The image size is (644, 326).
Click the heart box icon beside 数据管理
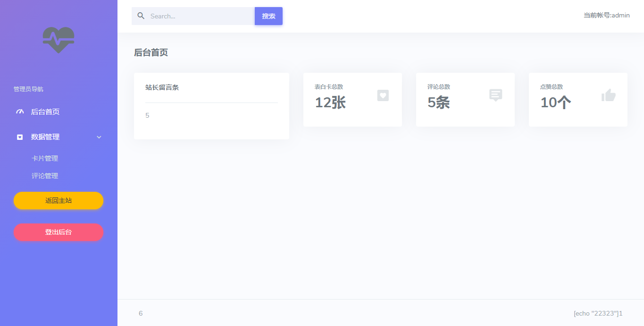pyautogui.click(x=20, y=137)
